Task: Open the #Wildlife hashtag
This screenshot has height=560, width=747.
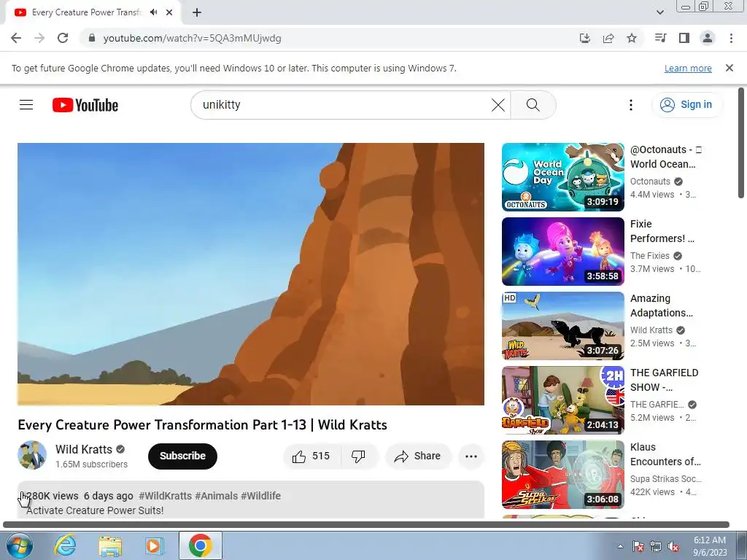Action: coord(260,496)
